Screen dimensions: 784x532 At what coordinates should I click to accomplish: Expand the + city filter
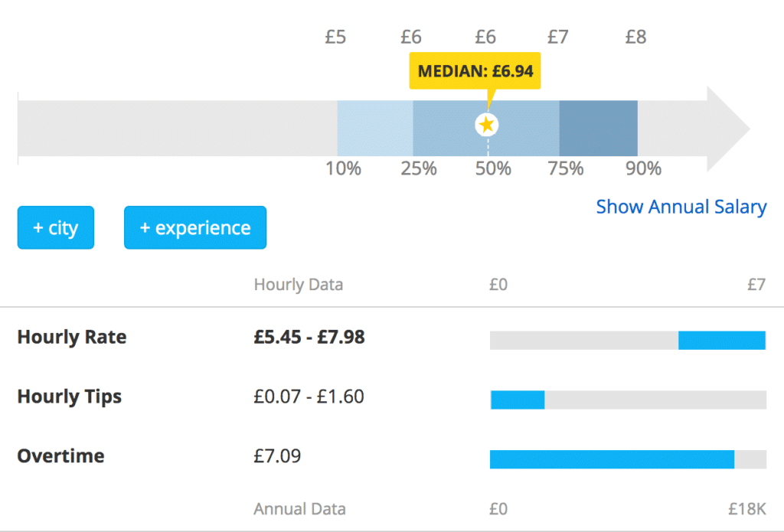(x=55, y=228)
